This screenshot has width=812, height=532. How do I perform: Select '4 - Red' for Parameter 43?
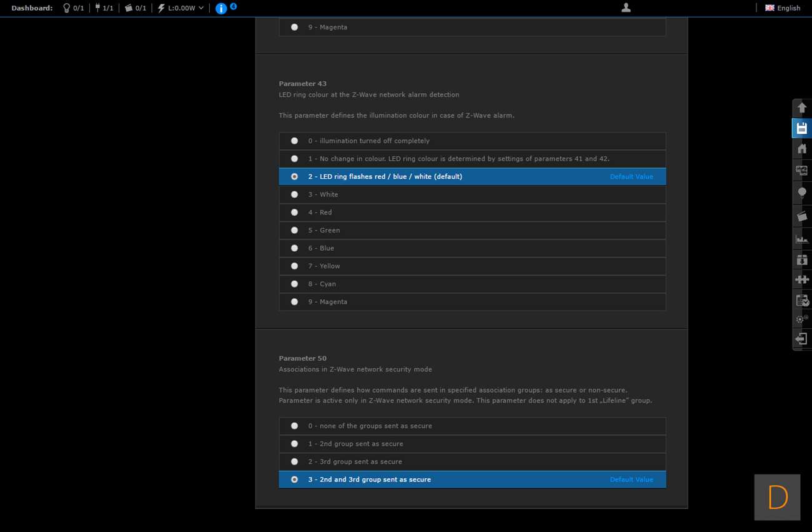(294, 213)
